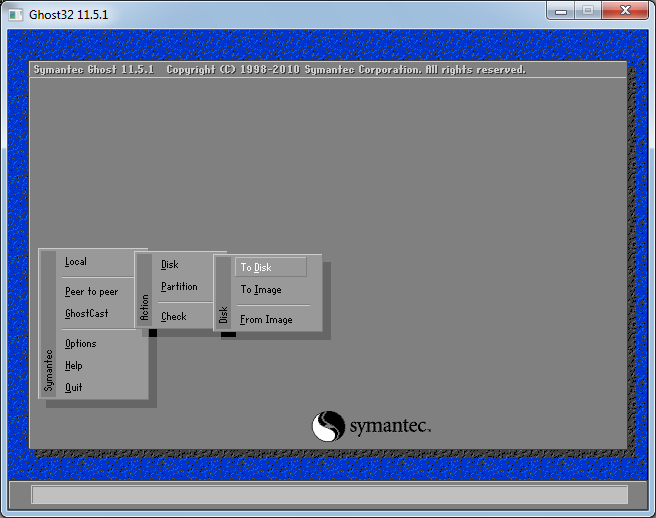Close the Ghost32 window

(x=625, y=11)
